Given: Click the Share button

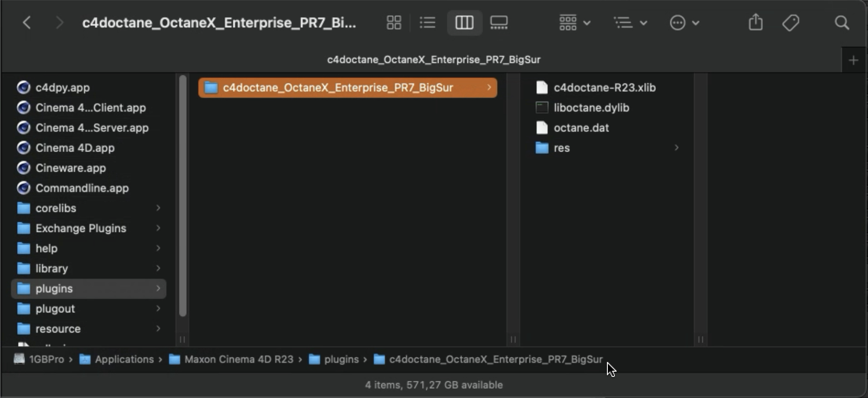Looking at the screenshot, I should tap(755, 22).
